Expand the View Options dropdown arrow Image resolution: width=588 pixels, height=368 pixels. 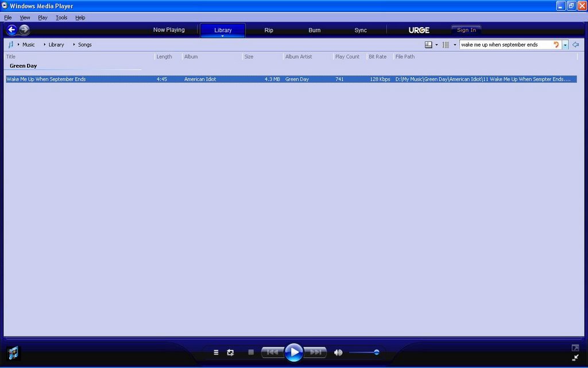455,45
